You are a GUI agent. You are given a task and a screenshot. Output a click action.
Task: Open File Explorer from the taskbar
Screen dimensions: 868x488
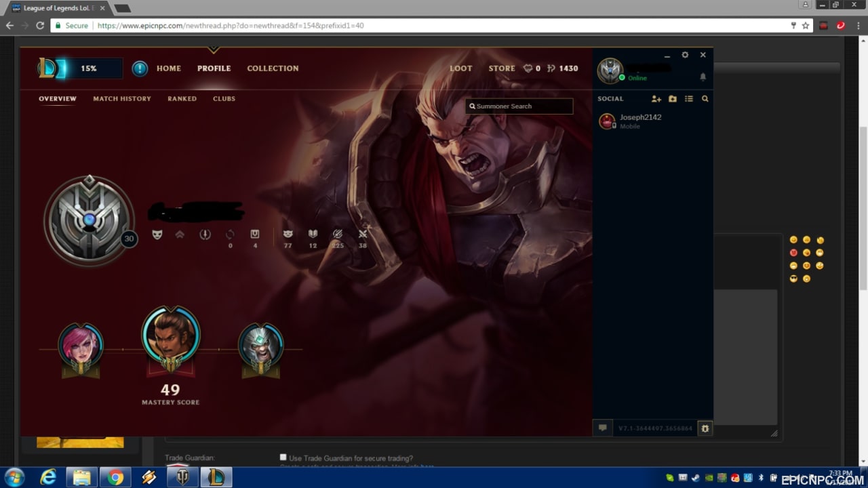click(81, 477)
